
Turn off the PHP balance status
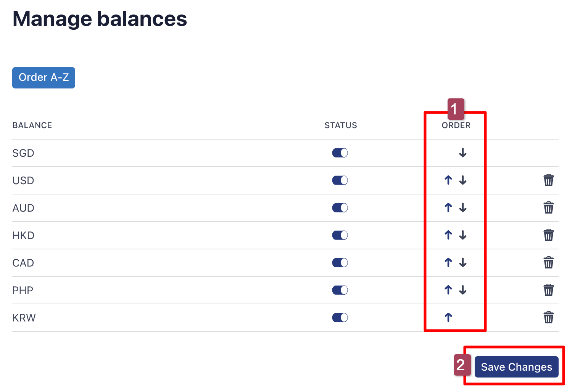(340, 290)
